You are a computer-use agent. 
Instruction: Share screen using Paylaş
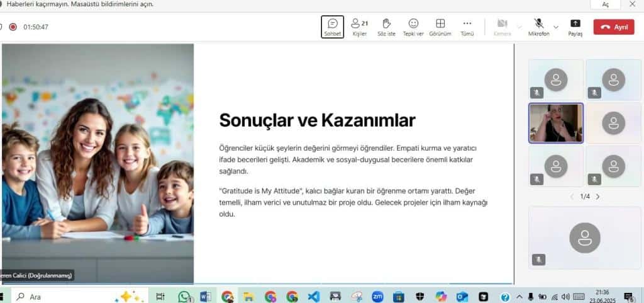[575, 26]
